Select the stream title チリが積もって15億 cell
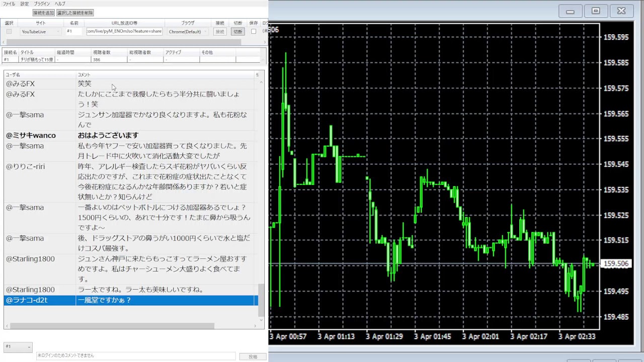644x362 pixels. pyautogui.click(x=37, y=59)
